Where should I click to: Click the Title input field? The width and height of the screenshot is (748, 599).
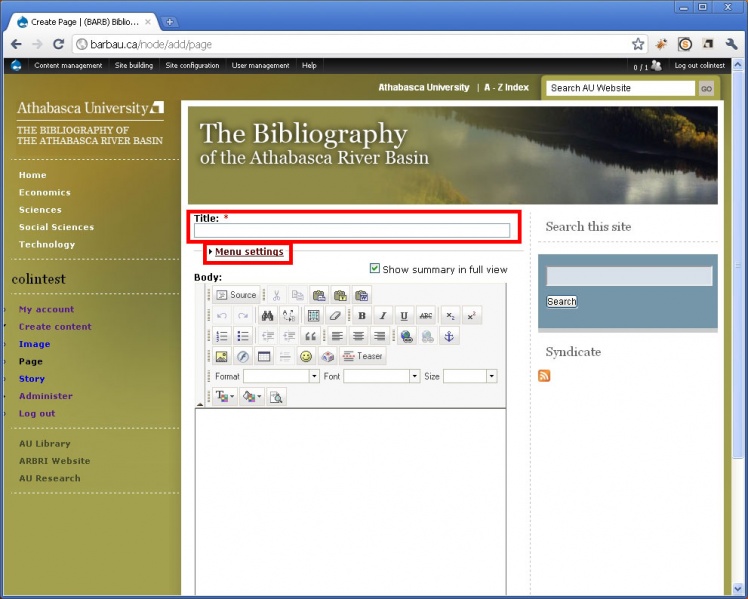pos(352,230)
